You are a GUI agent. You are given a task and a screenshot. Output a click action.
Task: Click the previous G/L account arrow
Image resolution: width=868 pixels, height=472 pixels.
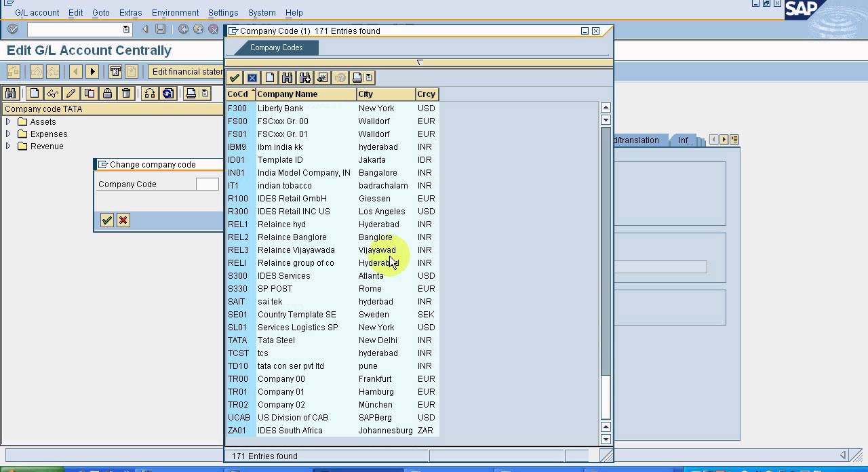coord(76,71)
